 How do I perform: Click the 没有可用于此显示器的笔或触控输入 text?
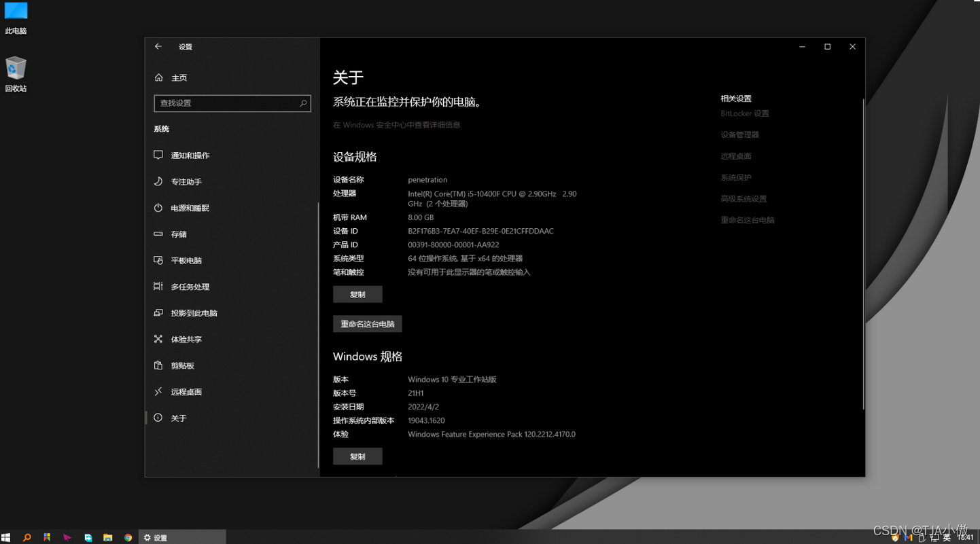point(469,272)
